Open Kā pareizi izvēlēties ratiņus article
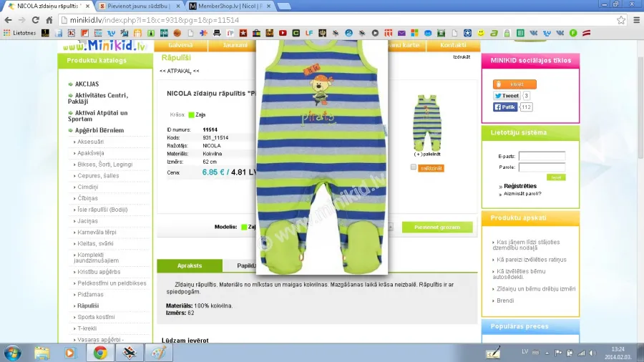644x362 pixels. point(532,260)
